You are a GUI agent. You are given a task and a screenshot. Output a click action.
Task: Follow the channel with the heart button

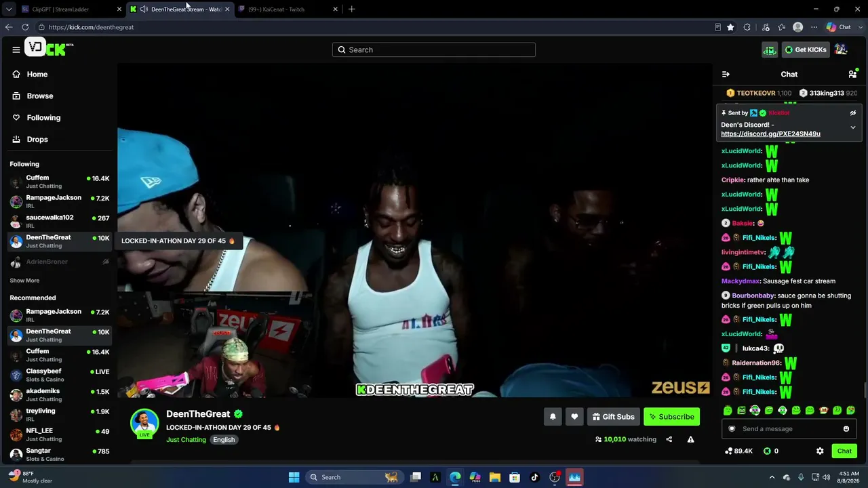pos(574,417)
